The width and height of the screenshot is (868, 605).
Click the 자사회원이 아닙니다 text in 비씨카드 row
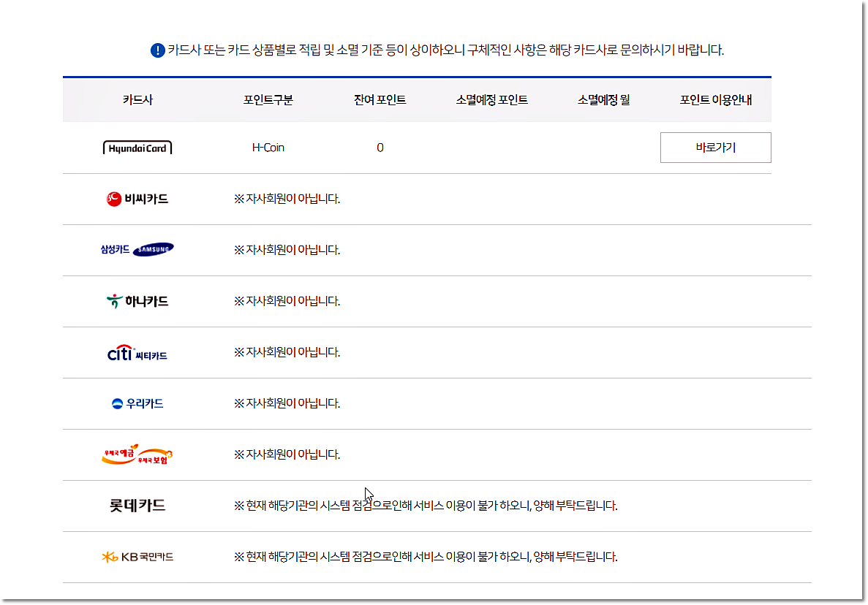pos(287,199)
